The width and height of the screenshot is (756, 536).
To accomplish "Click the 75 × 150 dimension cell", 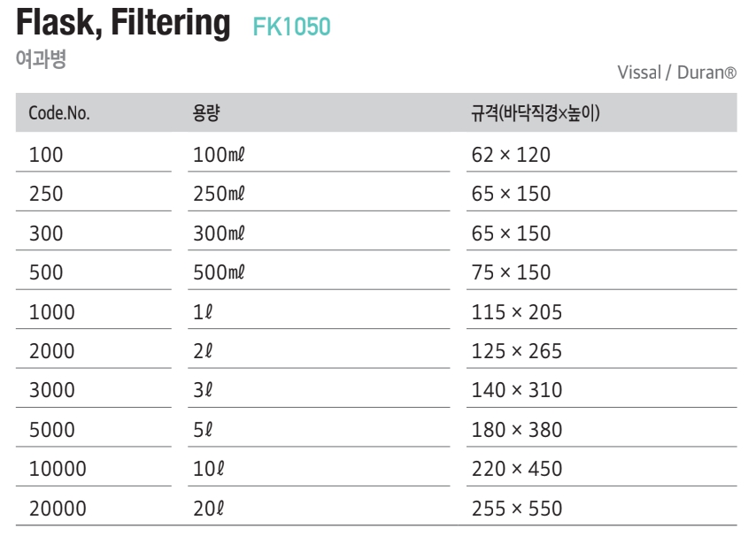I will tap(511, 272).
